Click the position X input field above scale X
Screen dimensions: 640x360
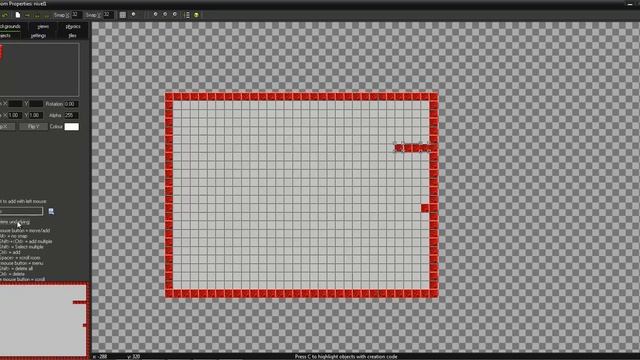click(15, 104)
